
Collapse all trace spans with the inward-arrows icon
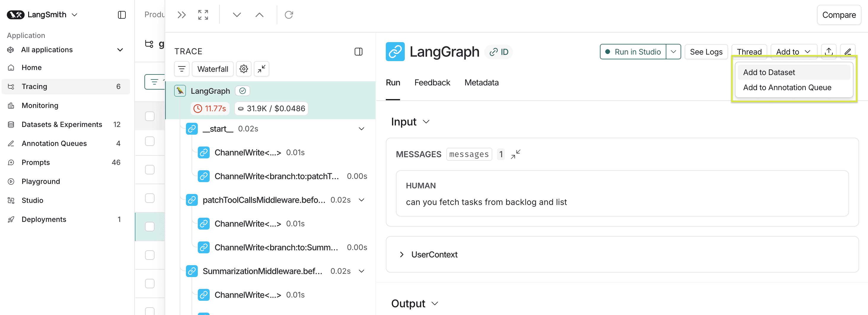click(261, 69)
